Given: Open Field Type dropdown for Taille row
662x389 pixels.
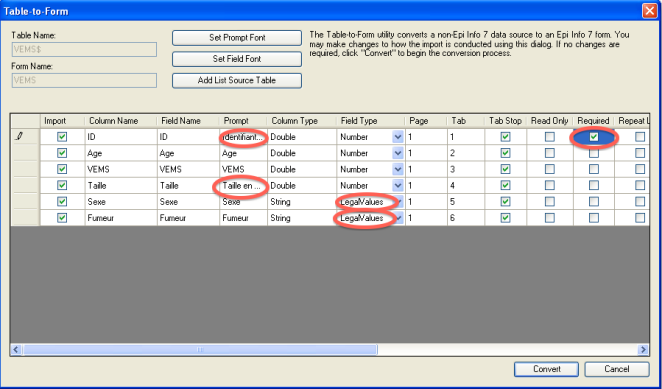Looking at the screenshot, I should point(398,185).
